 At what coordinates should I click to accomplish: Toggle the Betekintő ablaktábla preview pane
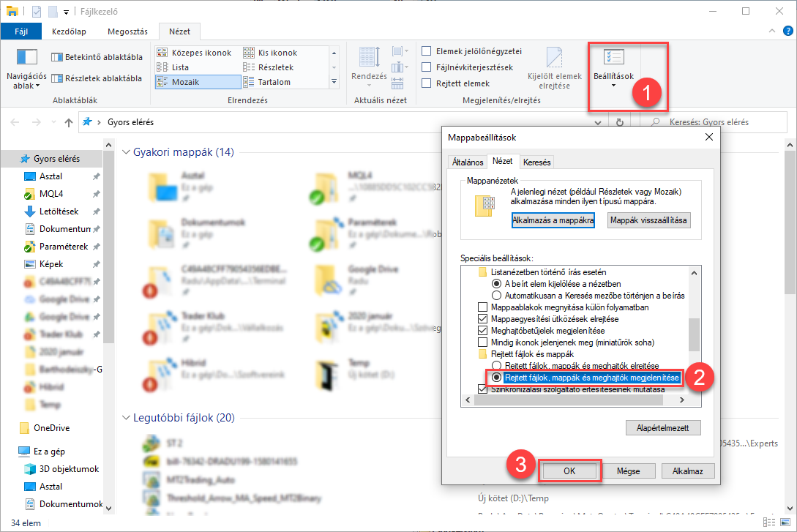[97, 57]
